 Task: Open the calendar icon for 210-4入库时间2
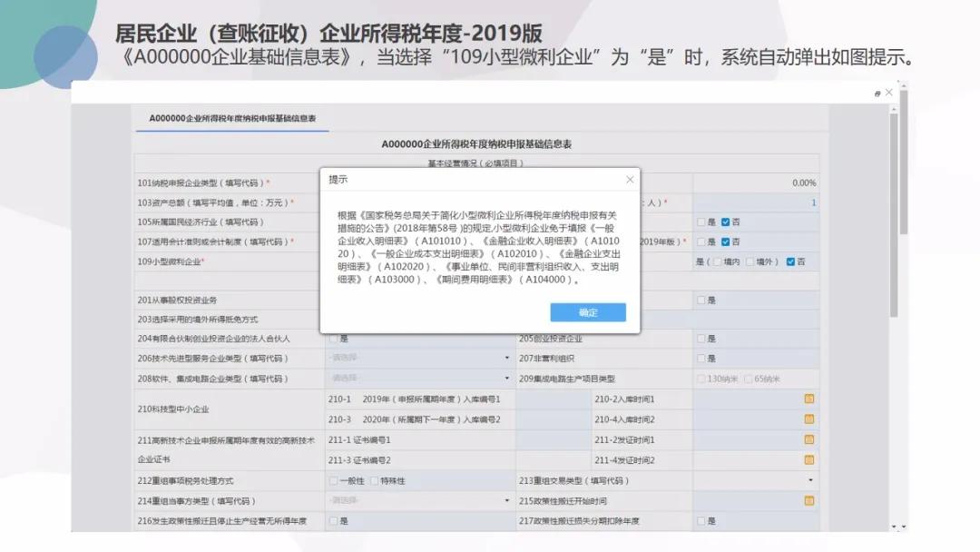pos(809,419)
